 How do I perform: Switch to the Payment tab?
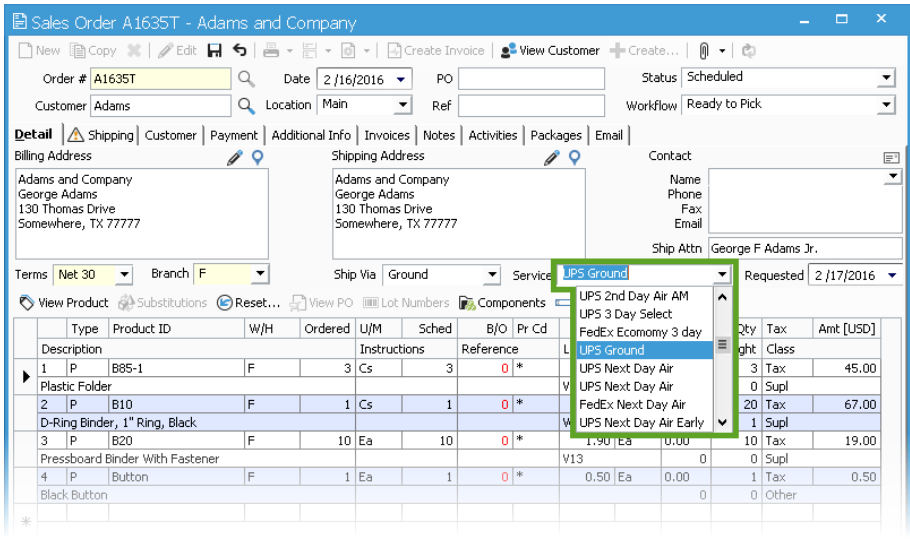click(x=234, y=135)
